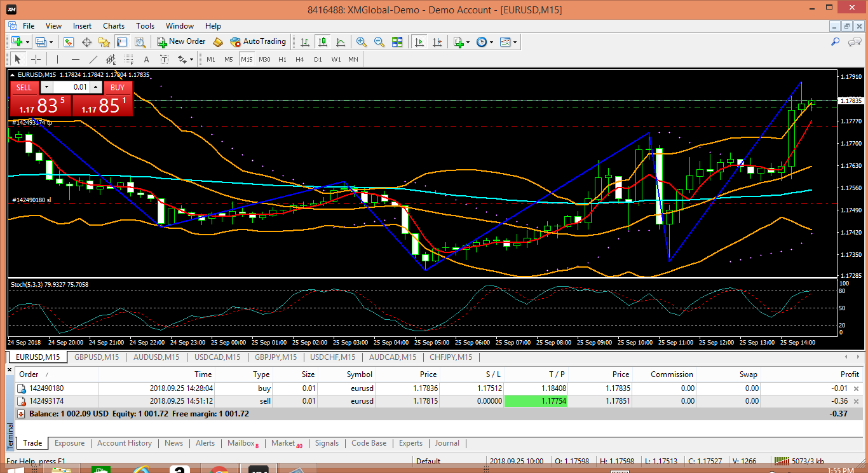Switch timeframe to H1
Image resolution: width=868 pixels, height=473 pixels.
tap(282, 59)
